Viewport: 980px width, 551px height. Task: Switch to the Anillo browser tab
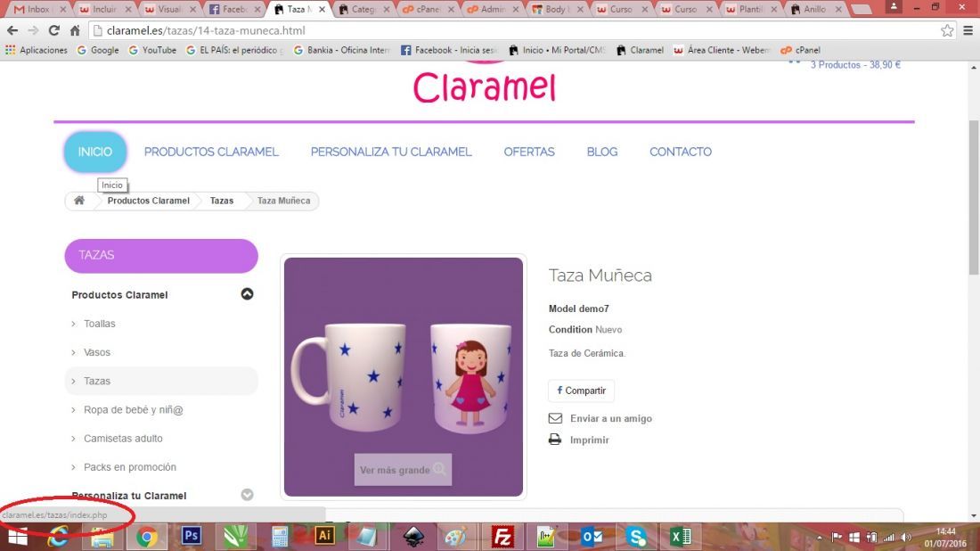(816, 10)
